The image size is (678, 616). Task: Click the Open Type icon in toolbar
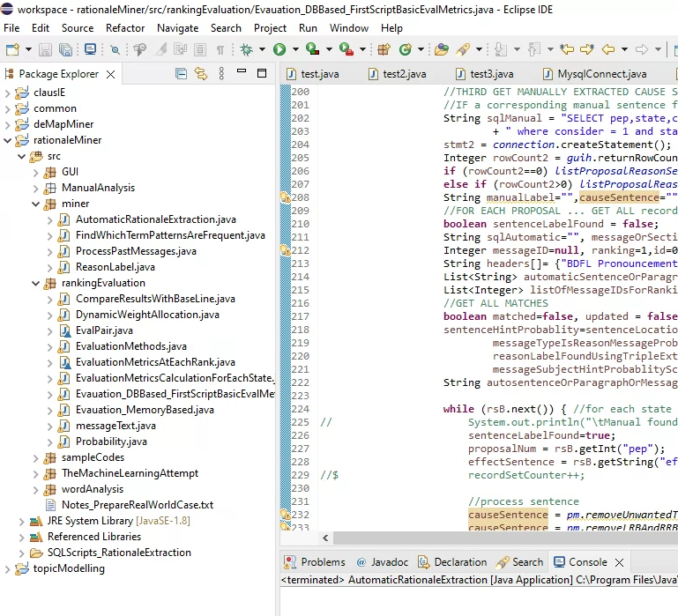coord(441,50)
